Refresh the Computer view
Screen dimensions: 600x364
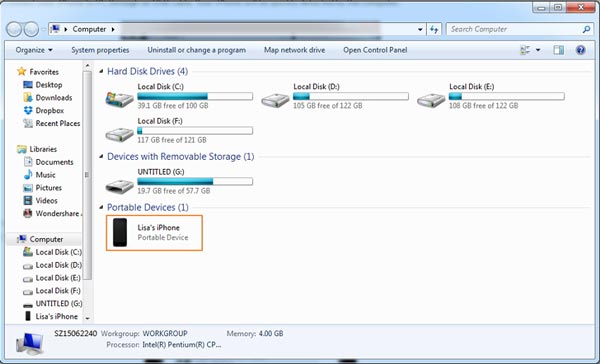point(434,29)
